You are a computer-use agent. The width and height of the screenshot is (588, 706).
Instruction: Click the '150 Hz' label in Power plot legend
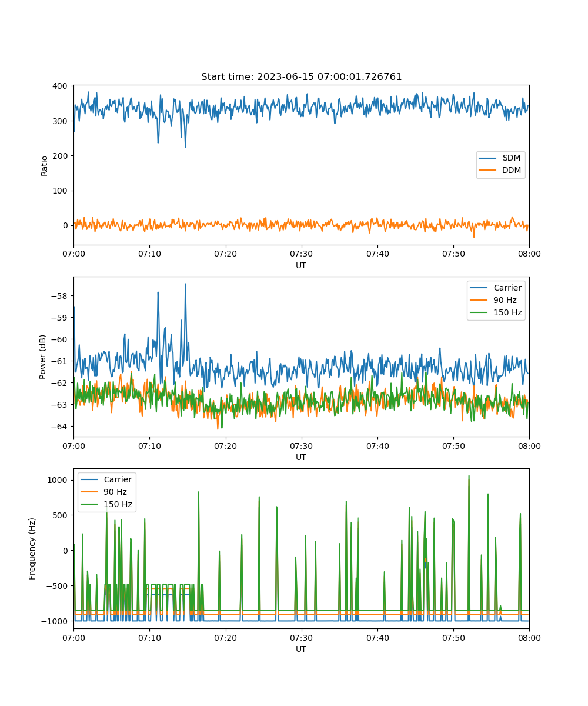click(507, 312)
